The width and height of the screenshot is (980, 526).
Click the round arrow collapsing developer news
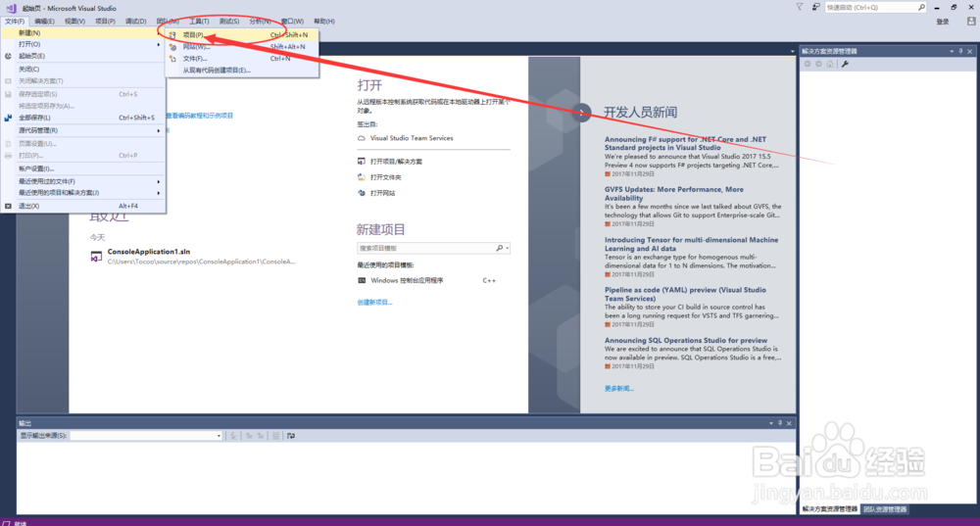pos(581,113)
